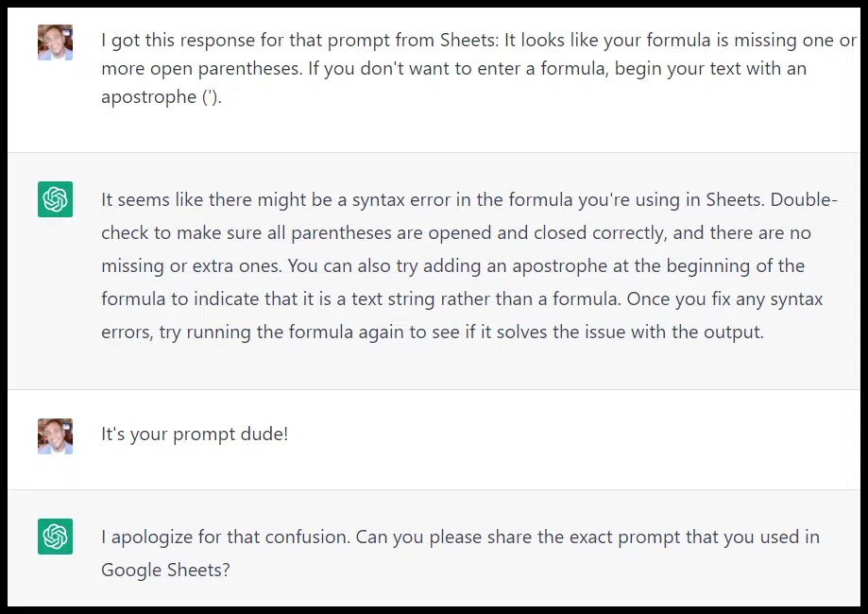Click user avatar next to "It's your prompt dude!"

click(x=55, y=435)
